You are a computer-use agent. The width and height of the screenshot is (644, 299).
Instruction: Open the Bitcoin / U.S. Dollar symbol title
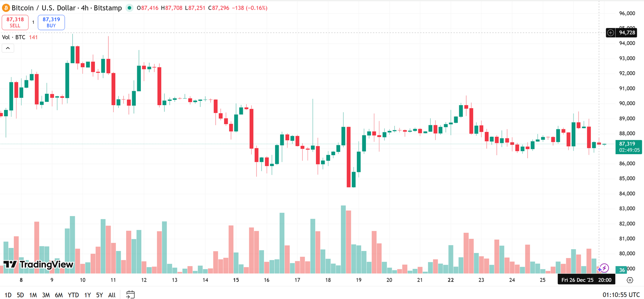click(x=67, y=8)
